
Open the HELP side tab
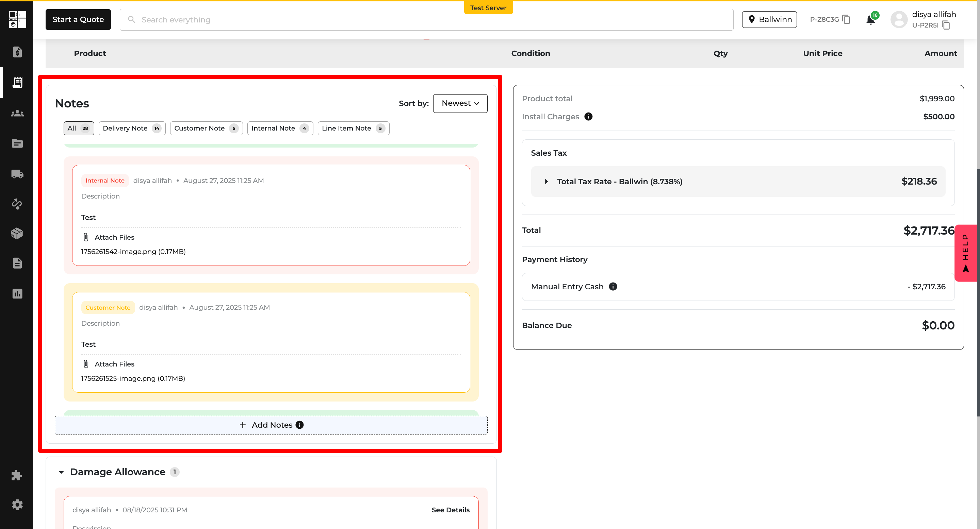coord(966,253)
